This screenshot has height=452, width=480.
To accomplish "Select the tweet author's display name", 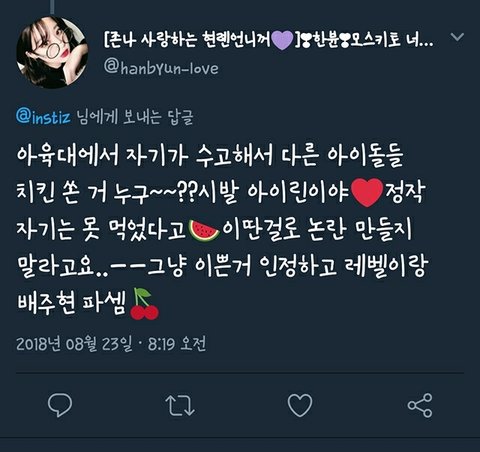I will coord(269,40).
